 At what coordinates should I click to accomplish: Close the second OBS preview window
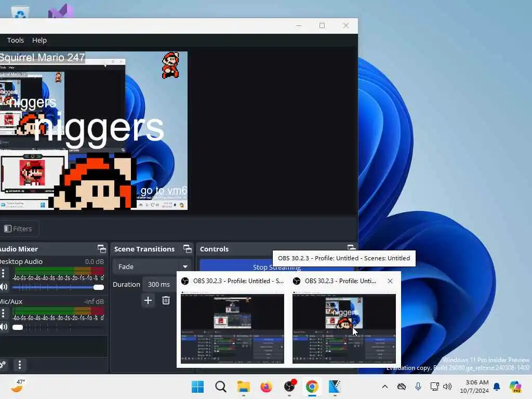(x=390, y=281)
